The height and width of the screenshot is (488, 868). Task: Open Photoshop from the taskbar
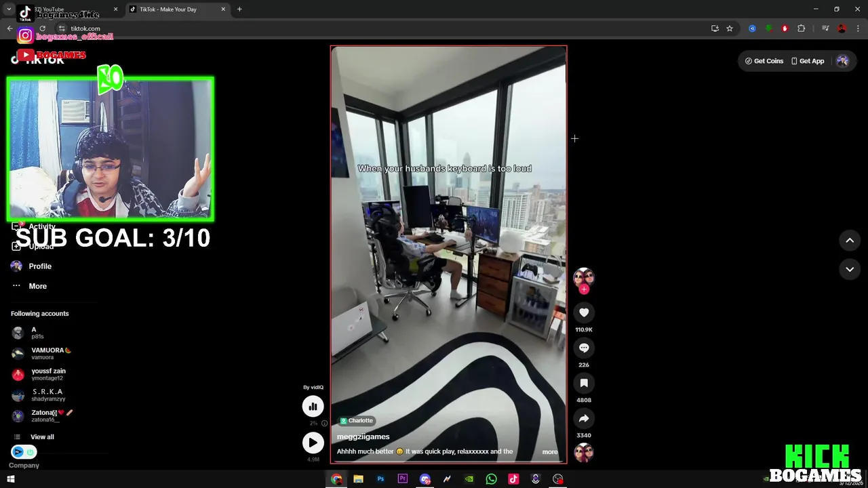[x=380, y=479]
